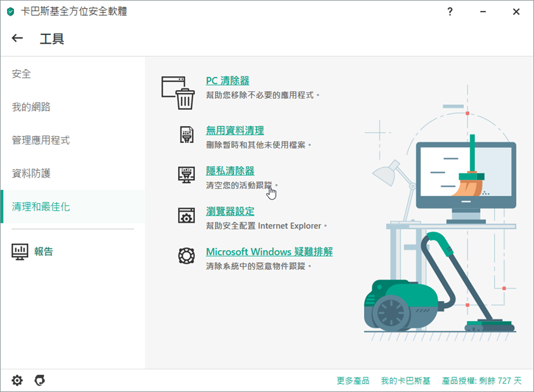Screen dimensions: 534x392
Task: Click the back arrow next to 工具
Action: click(18, 38)
